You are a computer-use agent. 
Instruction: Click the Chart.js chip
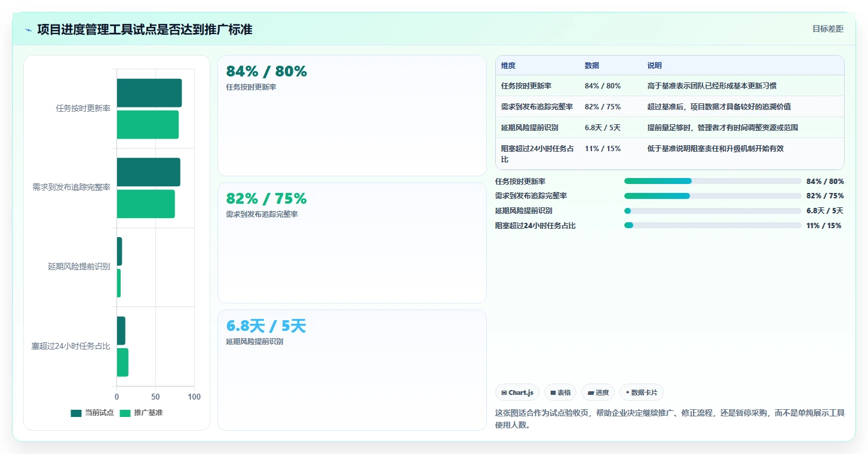point(517,392)
